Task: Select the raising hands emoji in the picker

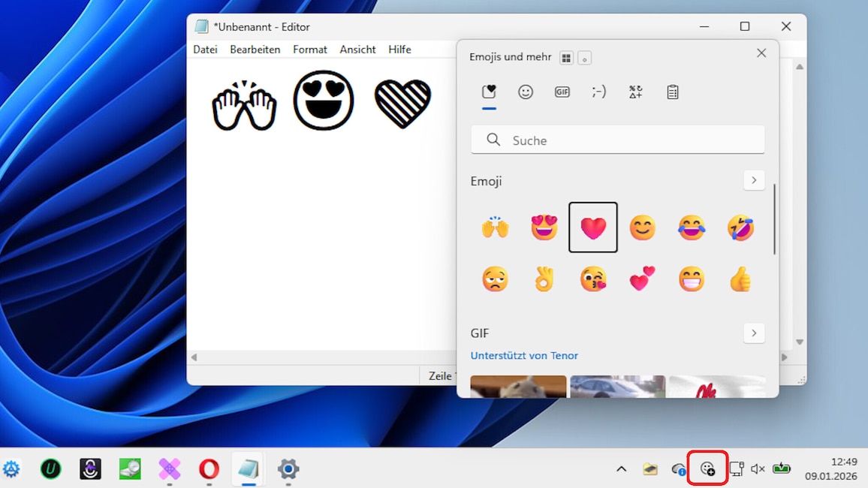Action: tap(495, 227)
